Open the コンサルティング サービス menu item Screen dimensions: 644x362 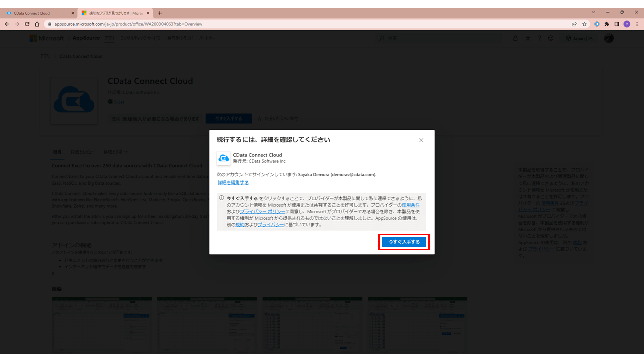click(x=140, y=38)
